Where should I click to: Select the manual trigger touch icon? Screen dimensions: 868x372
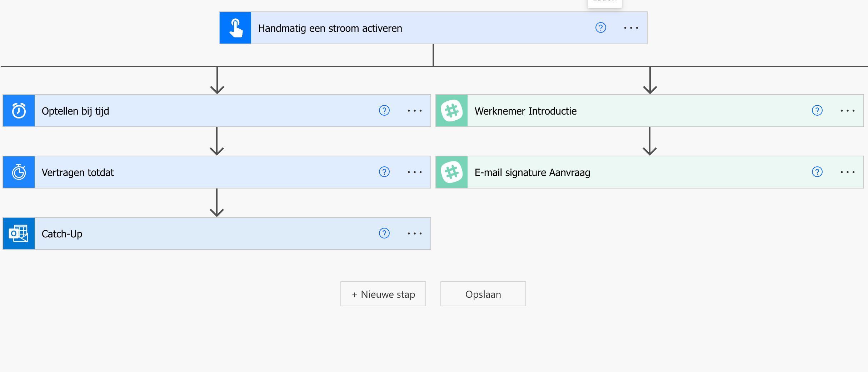coord(235,28)
